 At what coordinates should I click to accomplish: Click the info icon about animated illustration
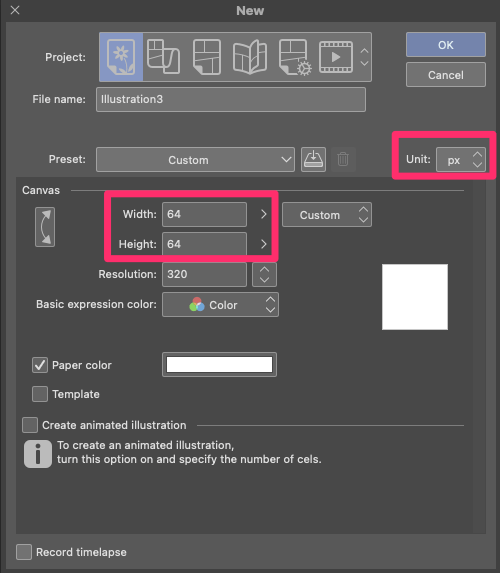38,454
